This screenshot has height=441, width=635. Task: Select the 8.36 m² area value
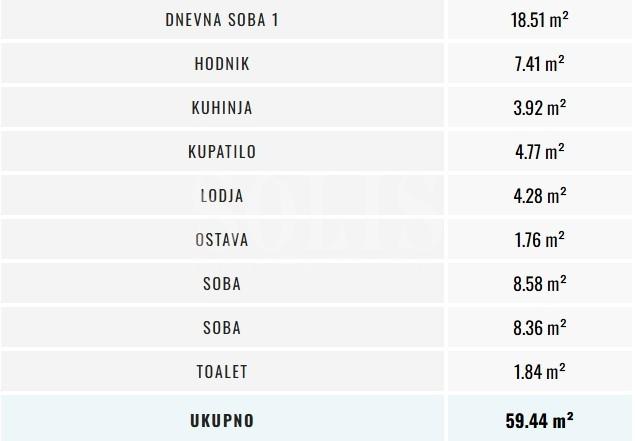(x=539, y=328)
